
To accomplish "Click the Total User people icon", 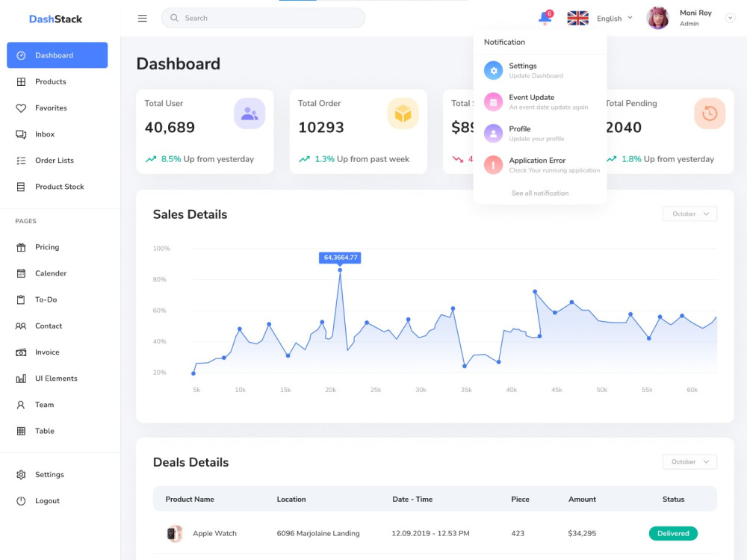I will pyautogui.click(x=249, y=113).
